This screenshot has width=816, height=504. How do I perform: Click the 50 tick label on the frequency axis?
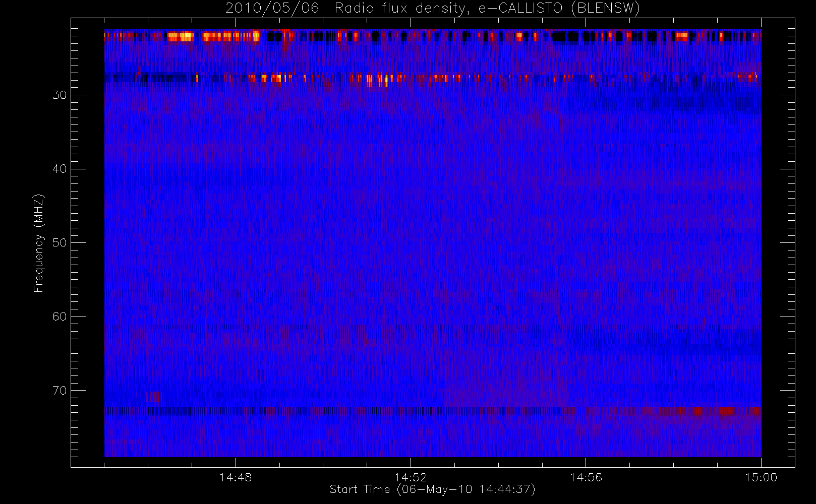pos(60,242)
